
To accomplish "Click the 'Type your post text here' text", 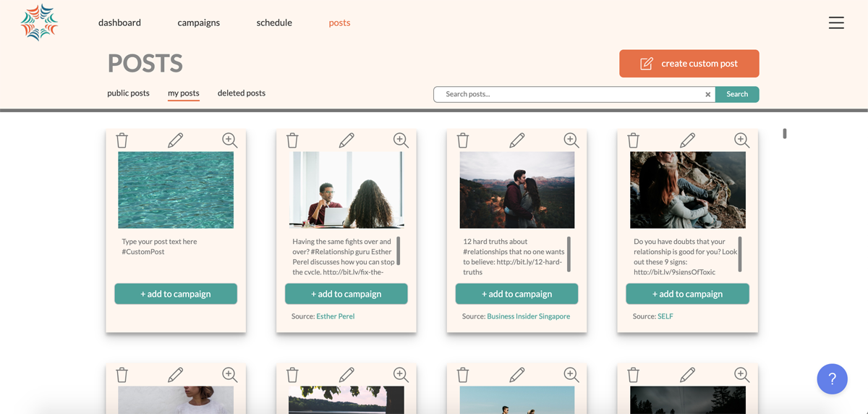I will click(159, 242).
